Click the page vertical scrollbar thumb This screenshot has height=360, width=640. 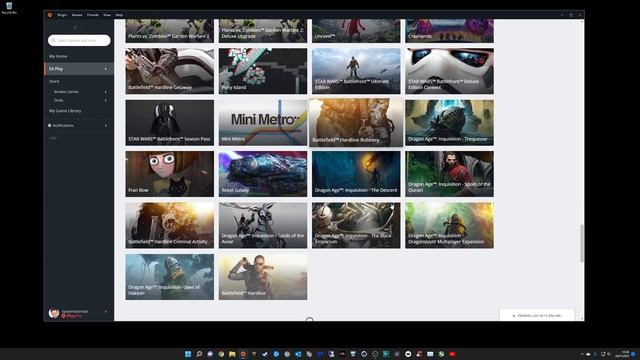[x=582, y=243]
